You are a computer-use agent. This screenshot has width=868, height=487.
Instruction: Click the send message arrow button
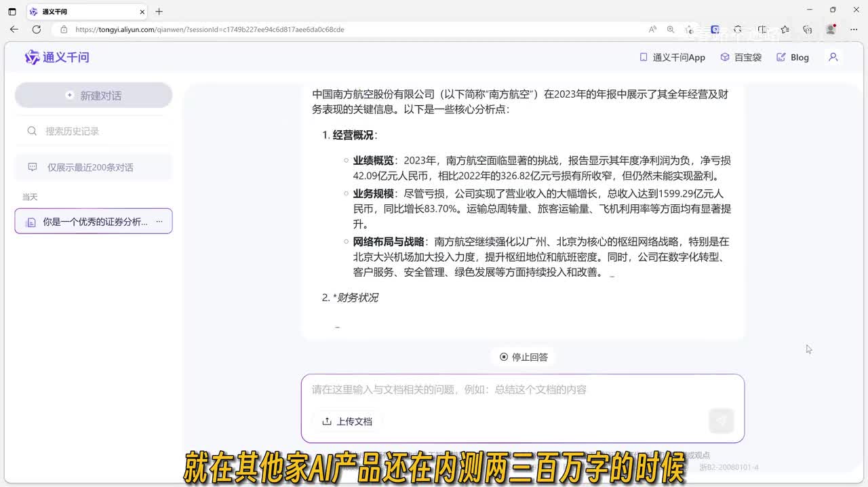coord(721,421)
